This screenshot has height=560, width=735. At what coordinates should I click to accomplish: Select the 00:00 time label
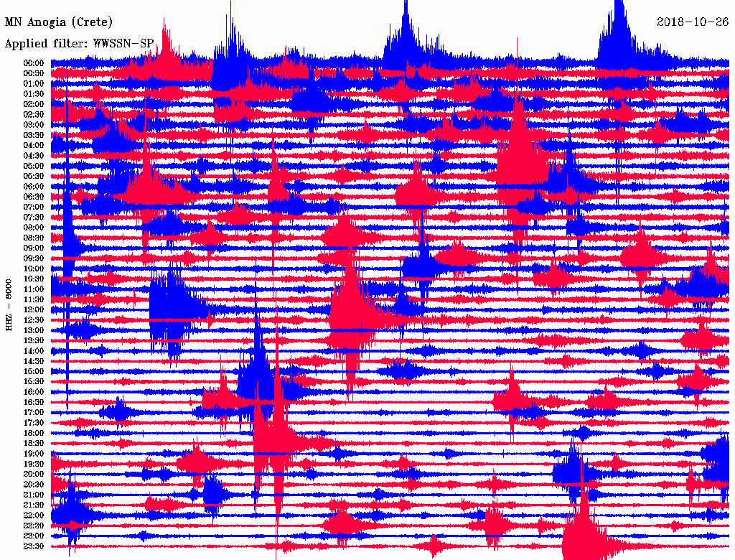(34, 63)
